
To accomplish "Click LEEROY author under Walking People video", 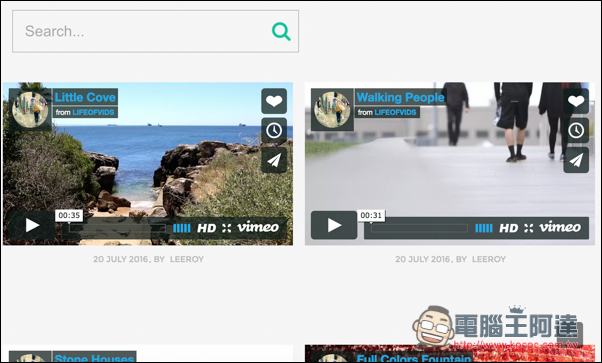I will (489, 259).
